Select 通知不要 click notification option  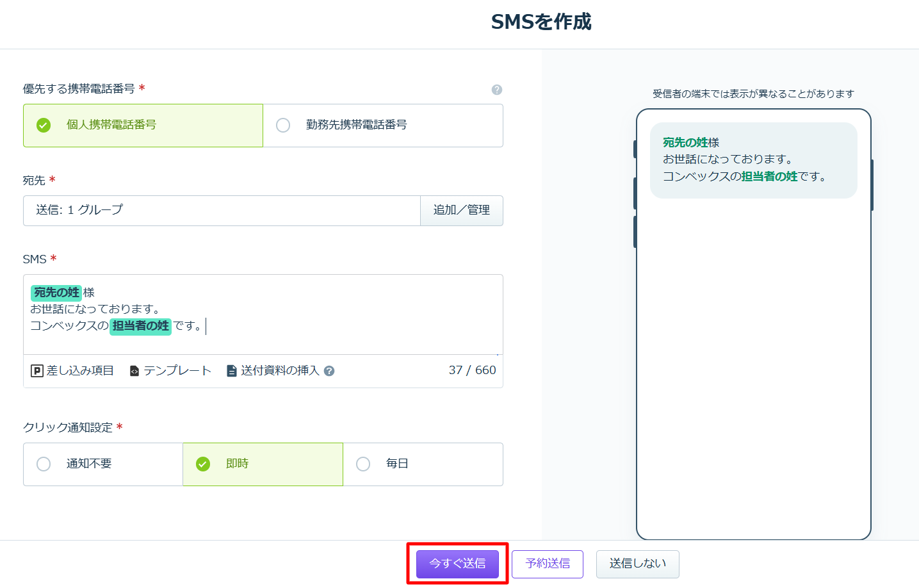point(103,464)
